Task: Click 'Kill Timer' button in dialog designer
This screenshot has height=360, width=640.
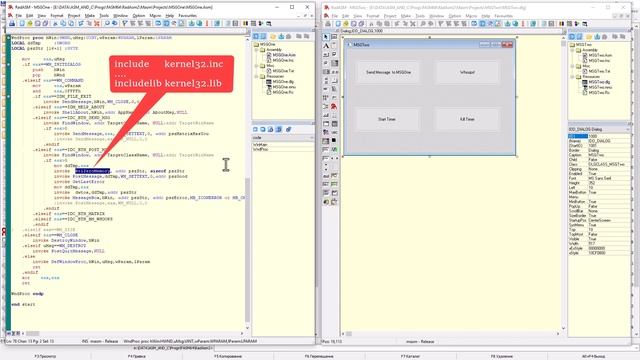Action: point(467,119)
